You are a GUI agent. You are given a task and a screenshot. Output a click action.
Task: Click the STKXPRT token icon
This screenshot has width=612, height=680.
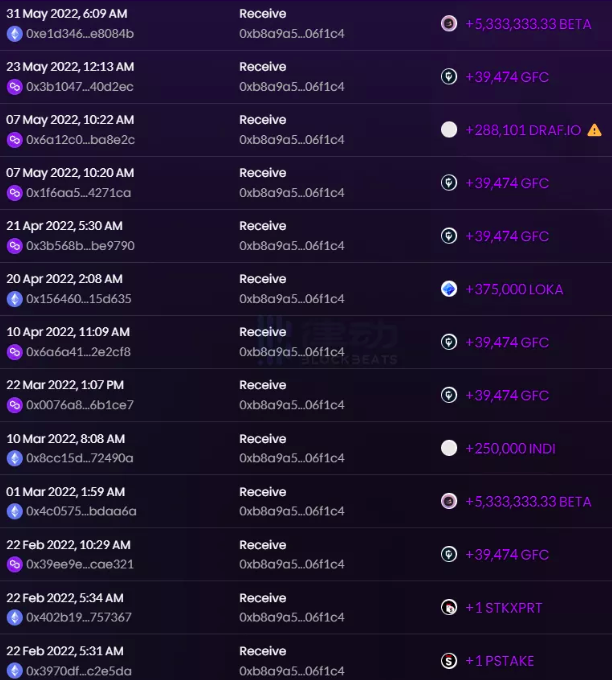(449, 607)
